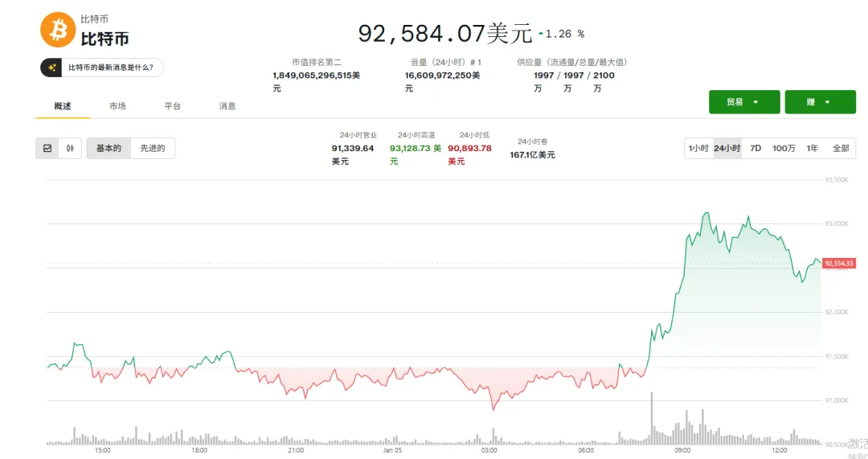Click the Jan 05 date label on the axis
This screenshot has height=459, width=868.
[x=392, y=450]
